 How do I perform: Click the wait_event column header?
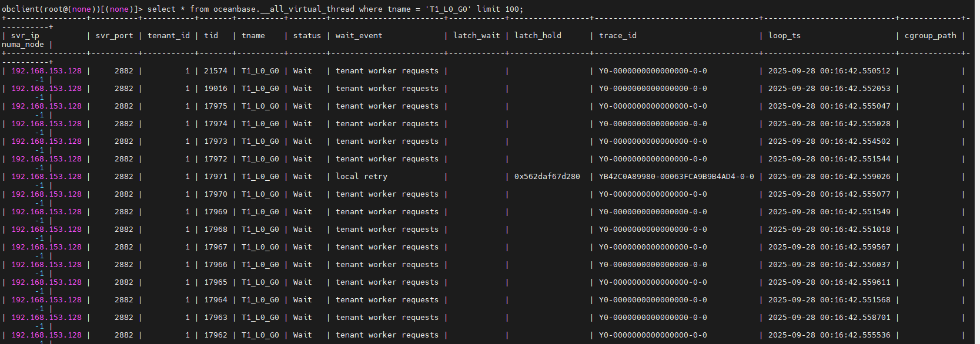pyautogui.click(x=359, y=36)
